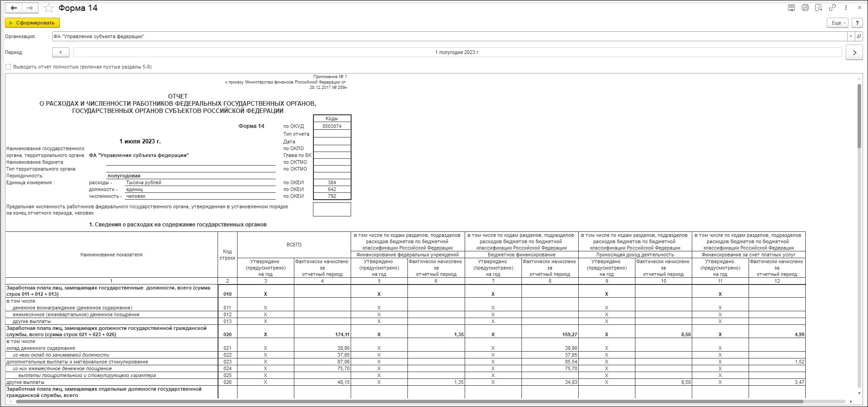Select the cell with value 34,83

point(550,382)
